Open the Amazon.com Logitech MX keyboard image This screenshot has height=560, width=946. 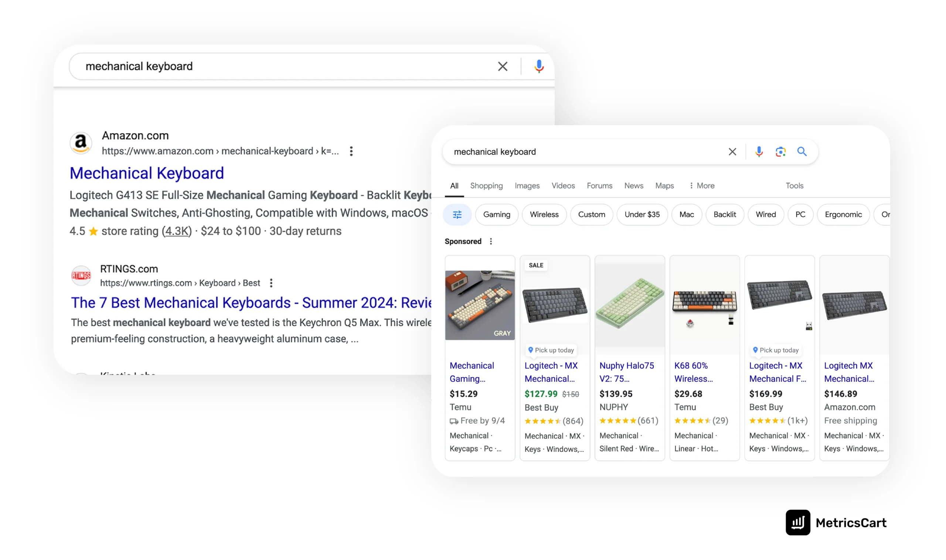pyautogui.click(x=854, y=305)
